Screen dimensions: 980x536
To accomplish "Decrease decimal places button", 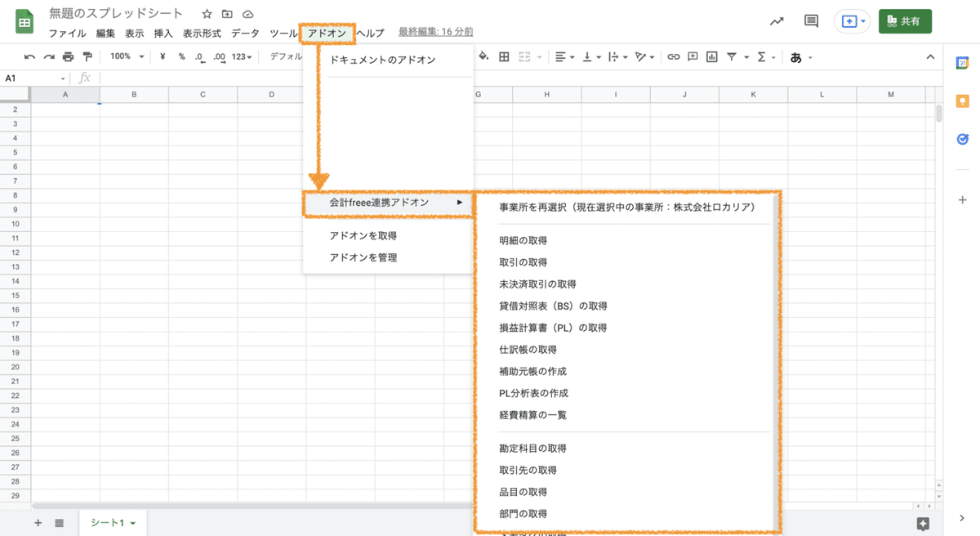I will point(199,56).
